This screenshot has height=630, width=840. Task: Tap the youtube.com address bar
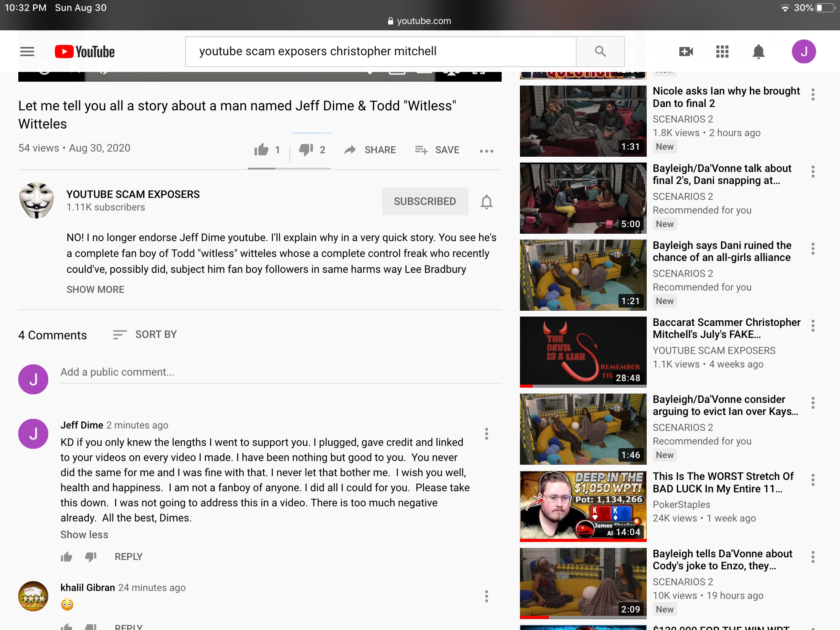tap(420, 21)
